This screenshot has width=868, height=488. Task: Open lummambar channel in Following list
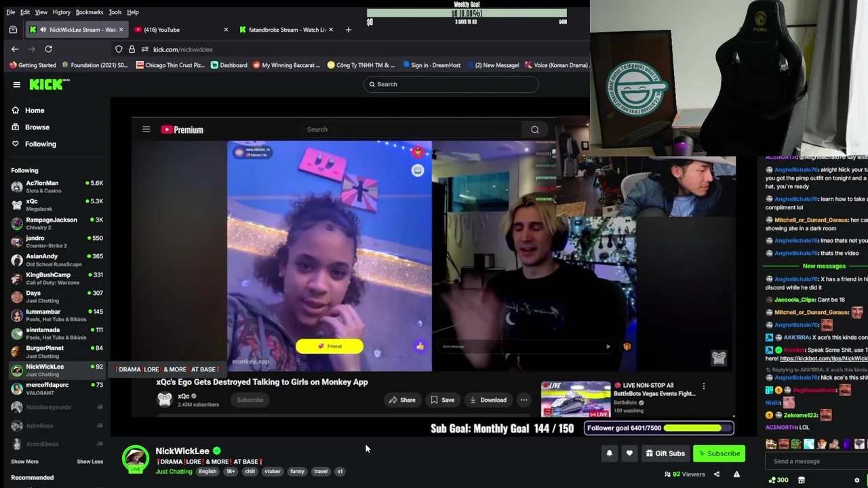pyautogui.click(x=57, y=314)
